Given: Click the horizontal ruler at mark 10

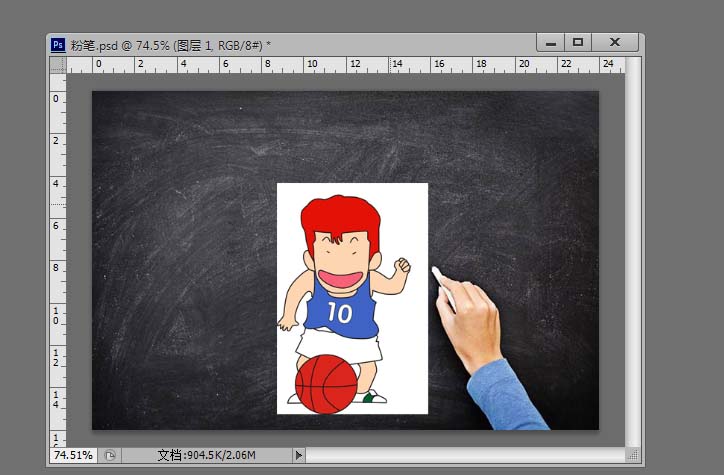Looking at the screenshot, I should click(x=311, y=65).
